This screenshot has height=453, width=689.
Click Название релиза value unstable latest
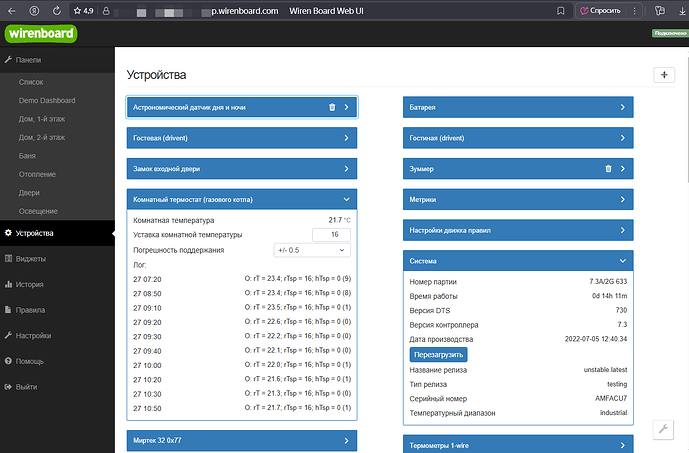605,370
